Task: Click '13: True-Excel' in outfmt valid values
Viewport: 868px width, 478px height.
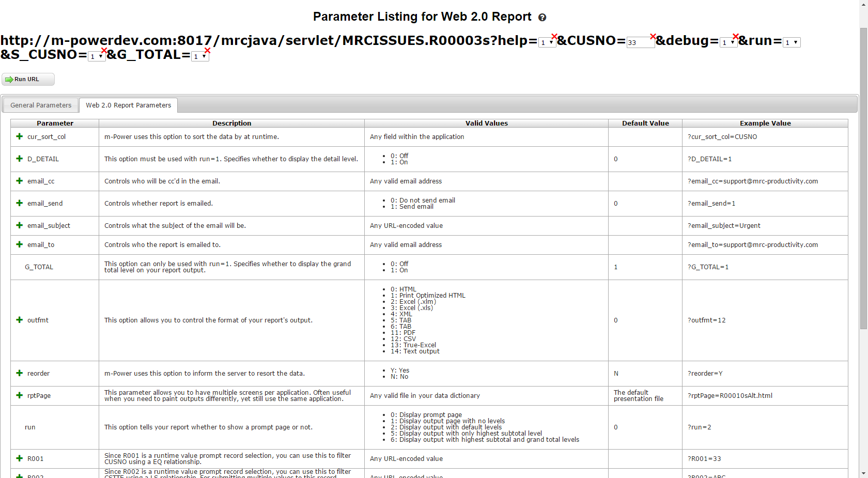Action: 413,345
